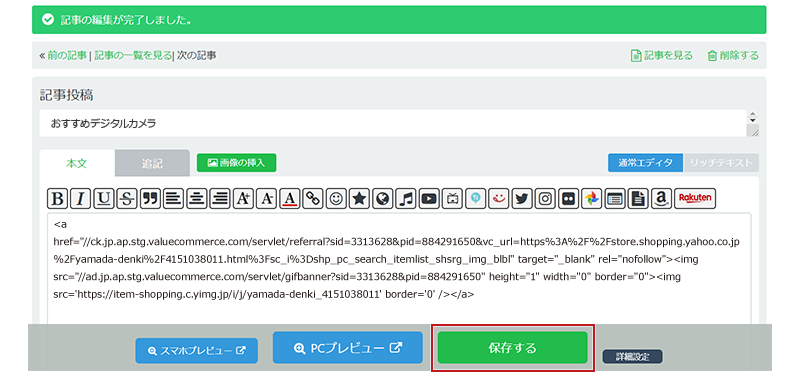Embed a tweet with Twitter bird icon
Image resolution: width=800 pixels, height=380 pixels.
tap(521, 199)
